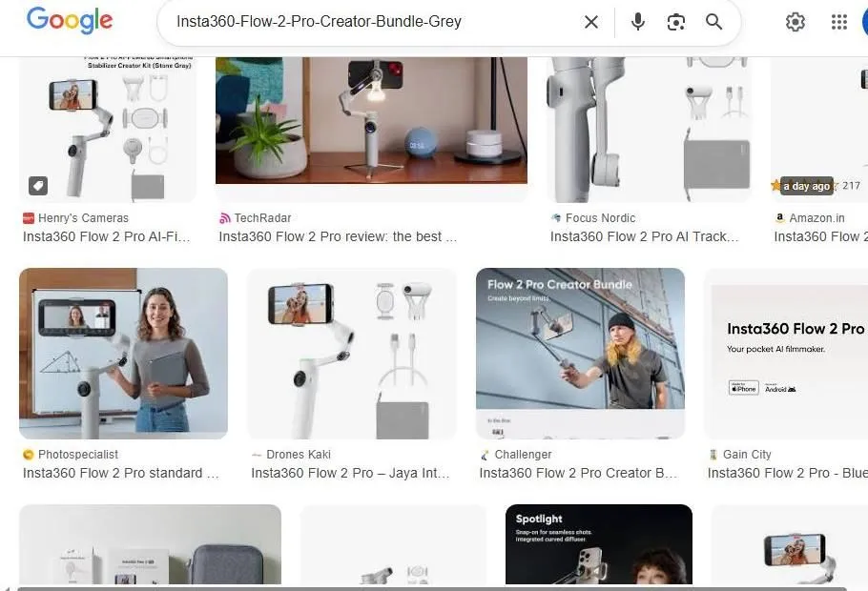Click Gain City favicon
The height and width of the screenshot is (591, 868).
[x=713, y=455]
